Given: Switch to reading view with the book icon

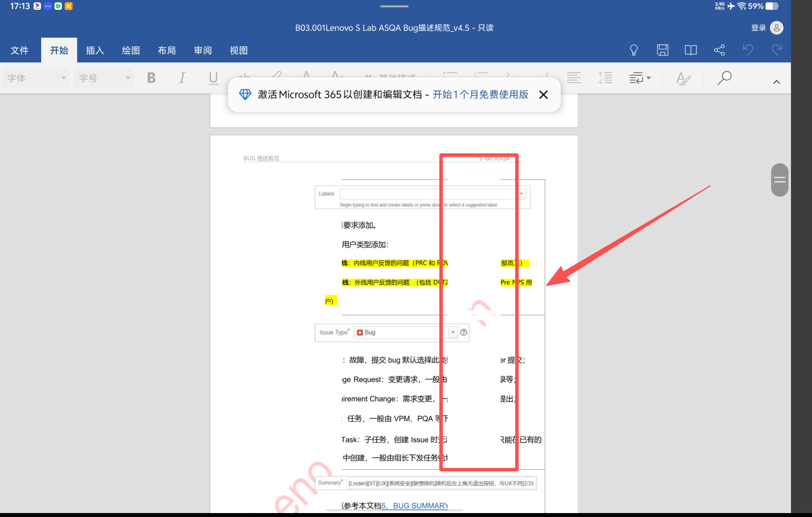Looking at the screenshot, I should [x=691, y=50].
